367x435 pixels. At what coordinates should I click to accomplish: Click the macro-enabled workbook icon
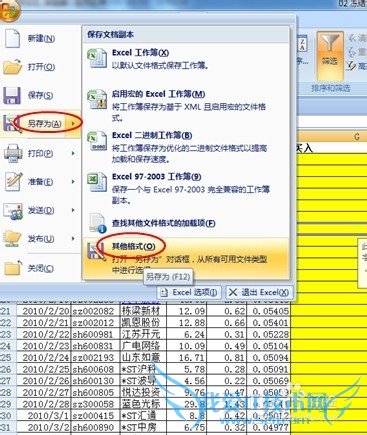click(x=97, y=99)
